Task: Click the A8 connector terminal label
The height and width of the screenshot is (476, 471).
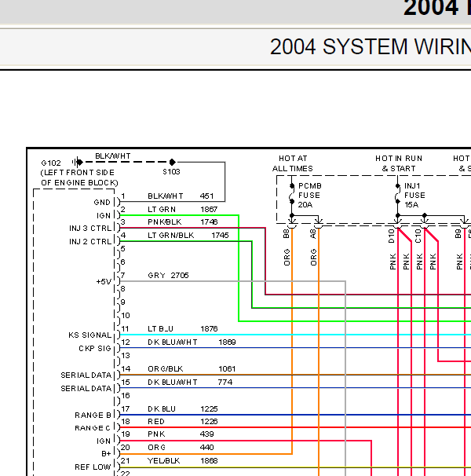Action: click(313, 234)
